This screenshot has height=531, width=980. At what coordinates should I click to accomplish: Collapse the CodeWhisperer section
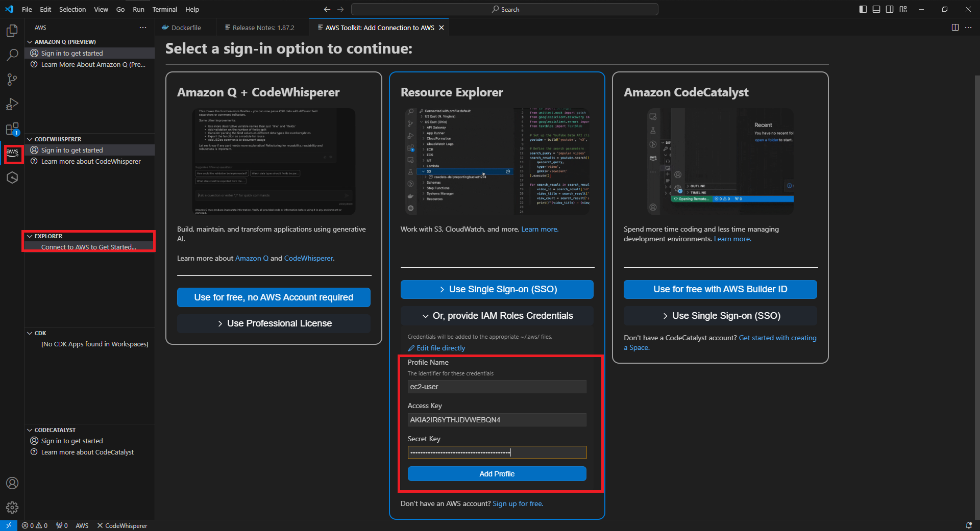(30, 139)
